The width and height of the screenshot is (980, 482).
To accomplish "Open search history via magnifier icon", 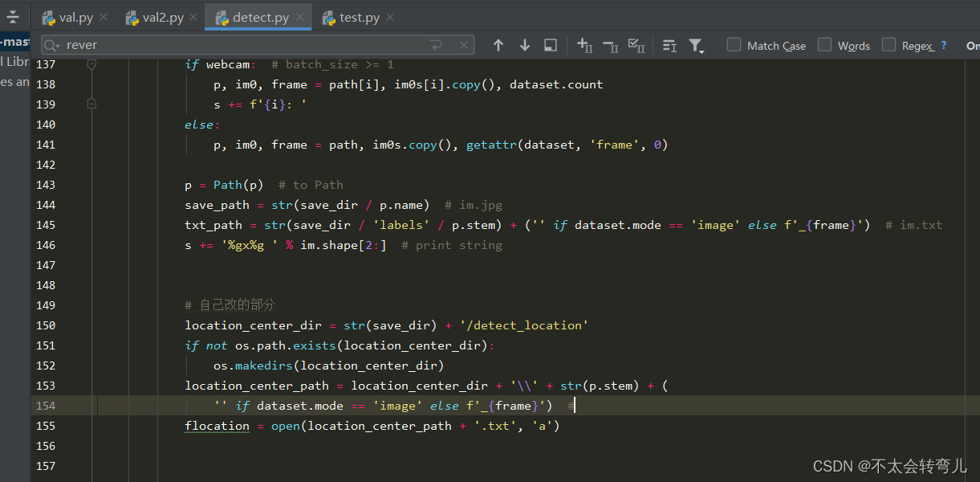I will (52, 46).
